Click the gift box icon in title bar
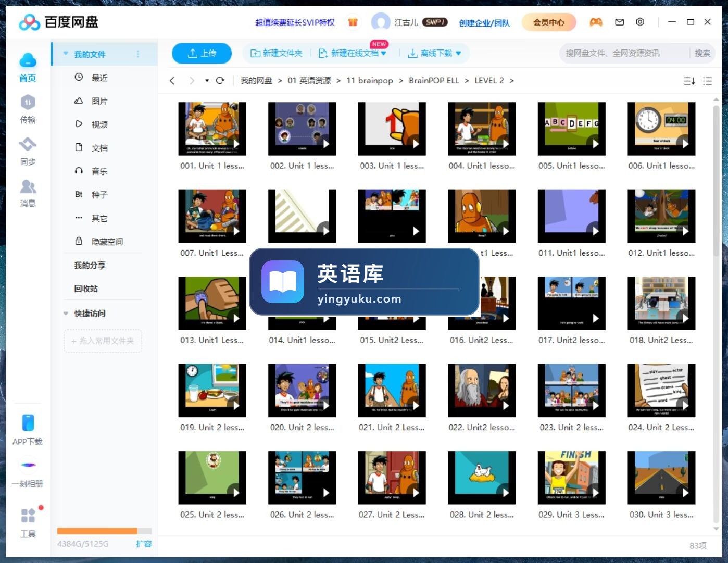The image size is (728, 563). pos(353,22)
